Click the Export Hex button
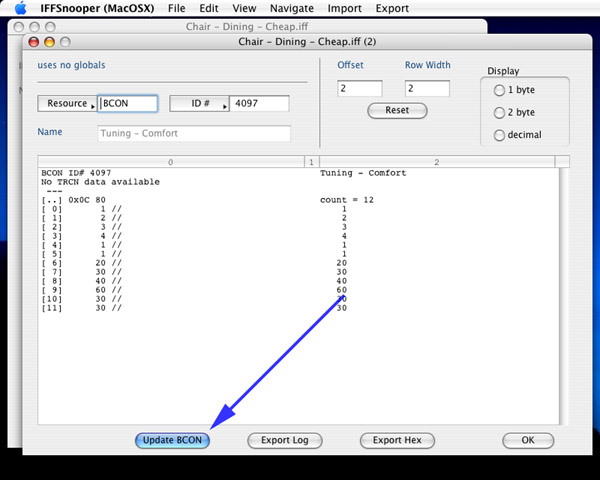The width and height of the screenshot is (600, 480). pyautogui.click(x=397, y=440)
